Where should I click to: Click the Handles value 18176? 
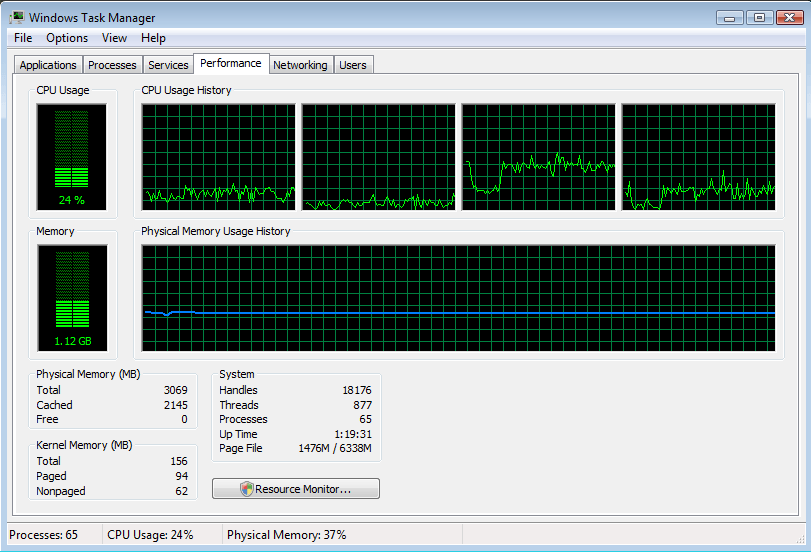356,390
